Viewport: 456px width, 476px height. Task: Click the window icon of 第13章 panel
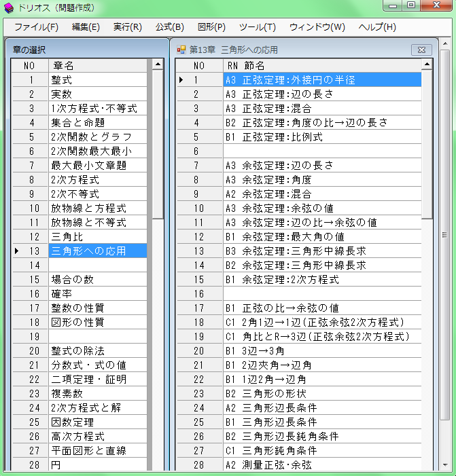tap(181, 50)
